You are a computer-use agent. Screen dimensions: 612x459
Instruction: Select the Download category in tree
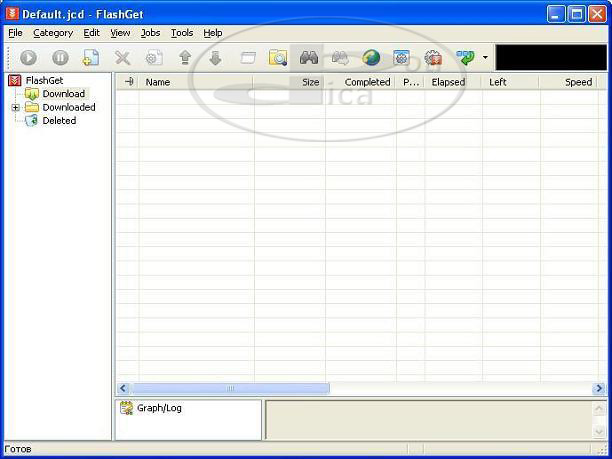point(63,94)
